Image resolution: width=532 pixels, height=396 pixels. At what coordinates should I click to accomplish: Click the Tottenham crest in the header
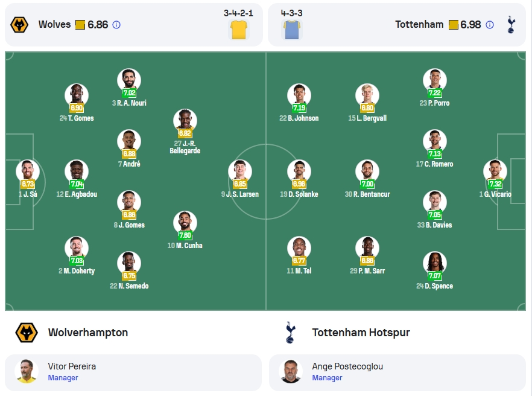coord(511,25)
